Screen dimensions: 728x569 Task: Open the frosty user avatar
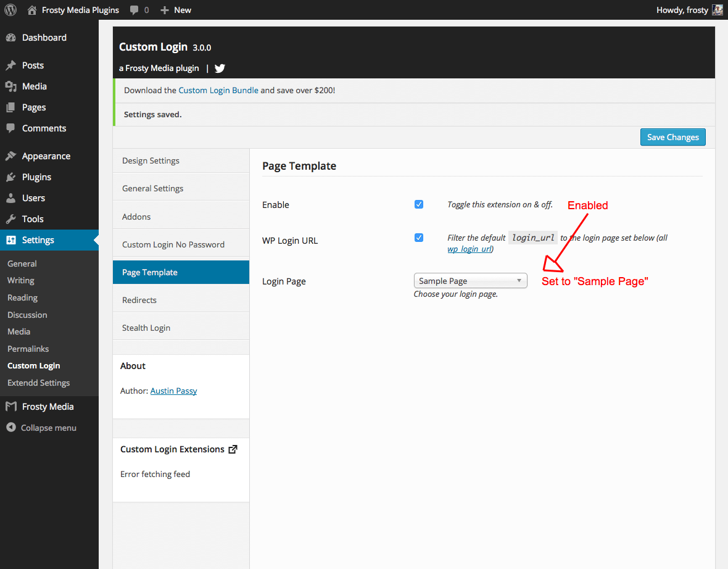pos(718,10)
